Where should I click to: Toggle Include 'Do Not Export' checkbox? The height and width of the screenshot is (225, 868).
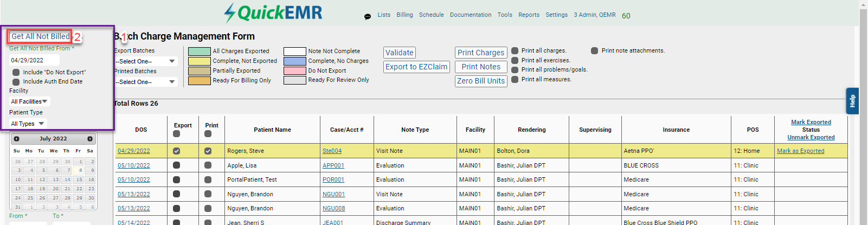(x=16, y=72)
